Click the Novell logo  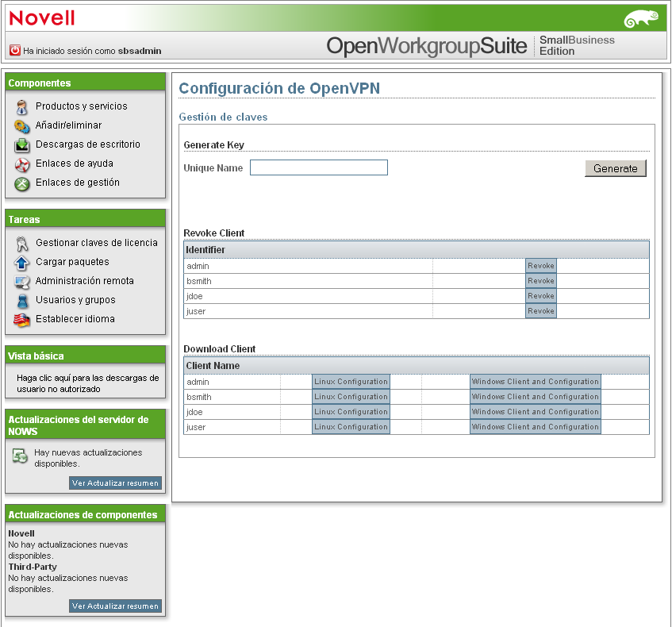pyautogui.click(x=42, y=18)
